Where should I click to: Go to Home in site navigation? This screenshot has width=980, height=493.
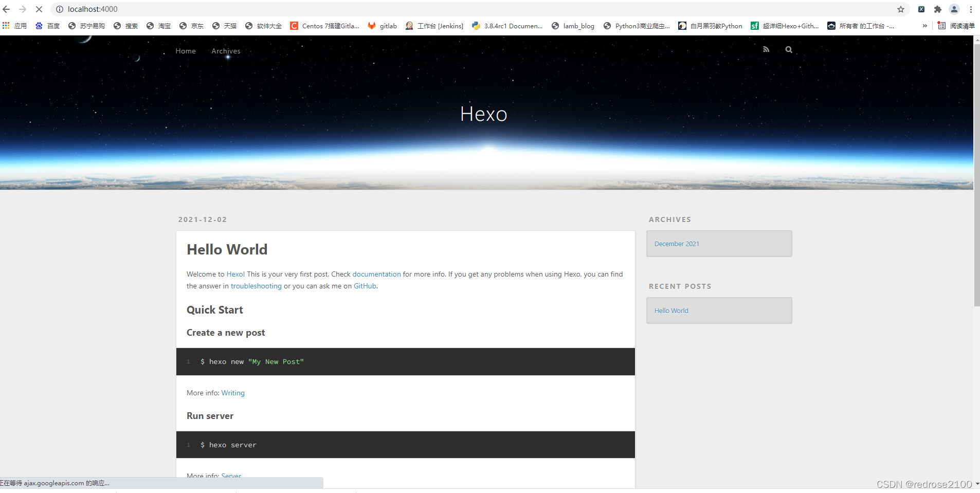point(186,51)
